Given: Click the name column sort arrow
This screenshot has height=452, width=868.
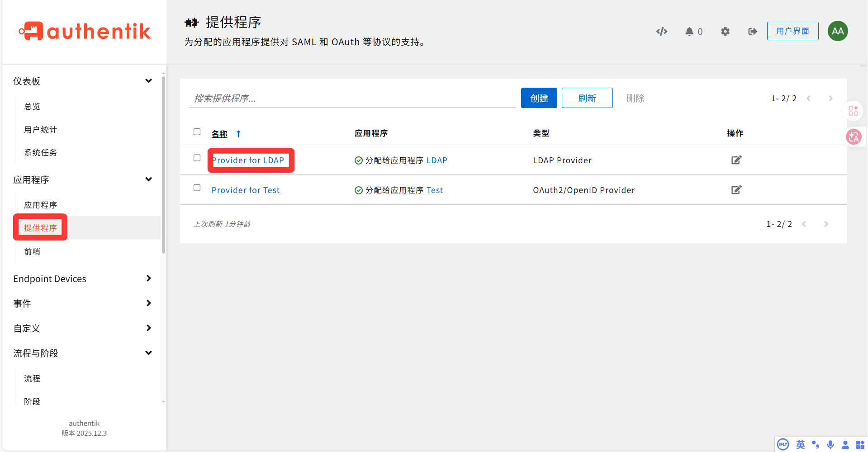Looking at the screenshot, I should click(238, 134).
